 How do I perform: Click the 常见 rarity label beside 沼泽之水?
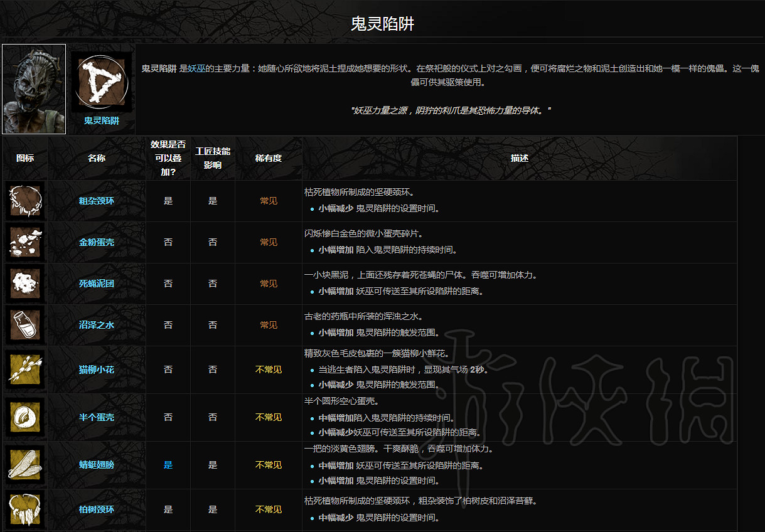[x=268, y=325]
